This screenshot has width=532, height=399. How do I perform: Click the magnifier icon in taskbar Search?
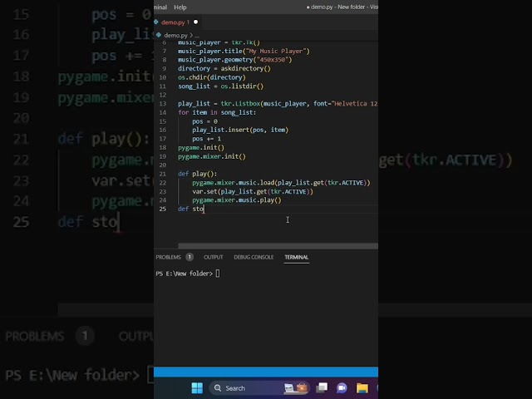218,388
